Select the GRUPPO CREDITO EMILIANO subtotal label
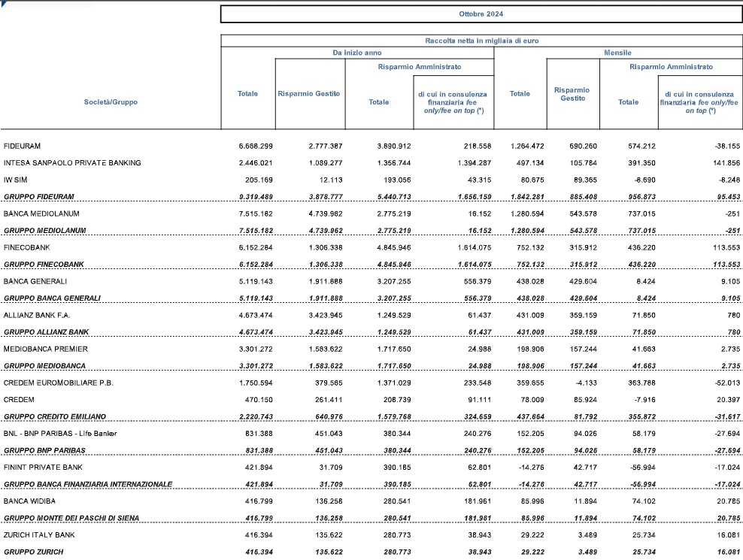Viewport: 743px width, 560px height. click(54, 417)
